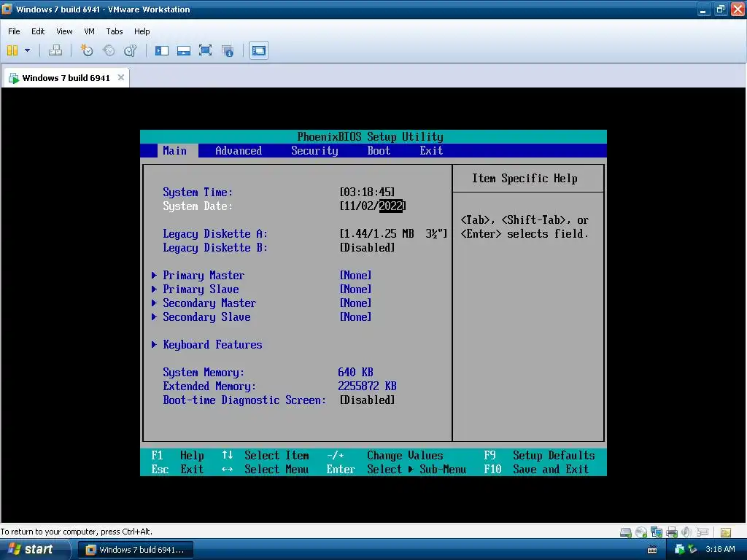Switch to the BIOS Advanced tab
Screen dimensions: 747x560
(239, 150)
